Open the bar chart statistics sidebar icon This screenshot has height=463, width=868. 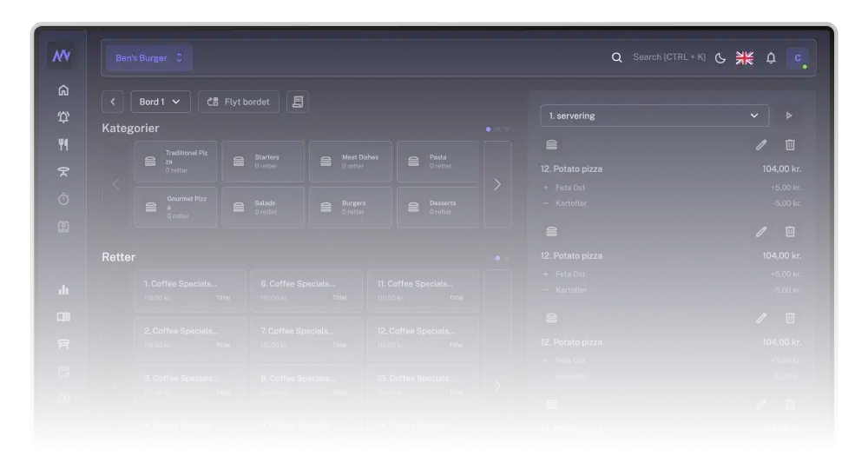click(x=63, y=289)
